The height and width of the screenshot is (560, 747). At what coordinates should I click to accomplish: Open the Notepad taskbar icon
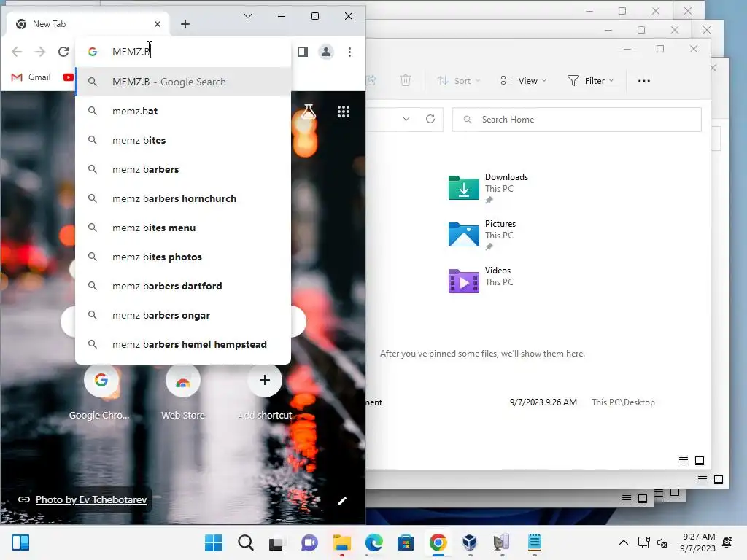(535, 542)
